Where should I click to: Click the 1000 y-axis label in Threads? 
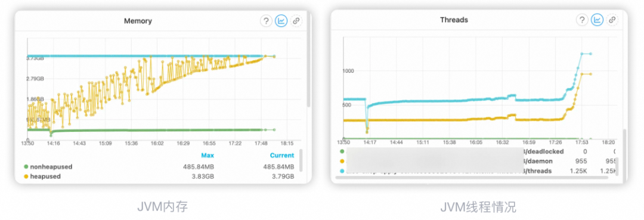pyautogui.click(x=348, y=71)
